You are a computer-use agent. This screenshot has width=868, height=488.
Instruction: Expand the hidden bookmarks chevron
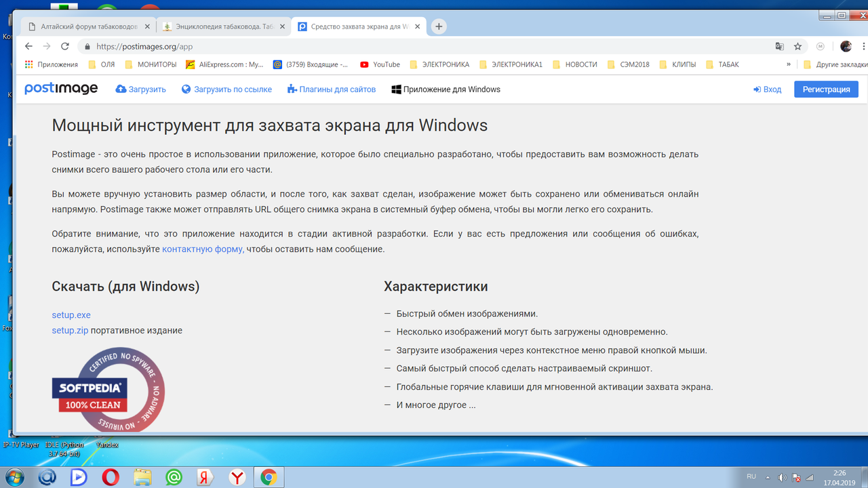(789, 64)
